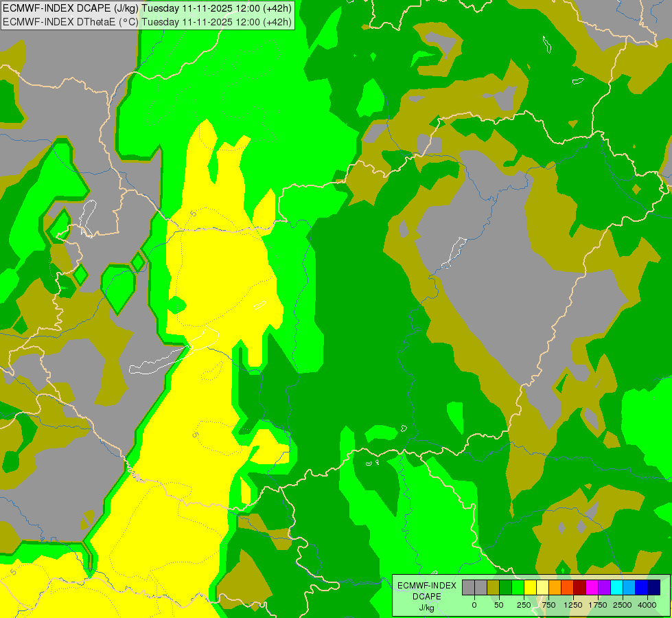Click the dark red legend swatch after 1250
Screen dimensions: 672x618
pos(580,587)
